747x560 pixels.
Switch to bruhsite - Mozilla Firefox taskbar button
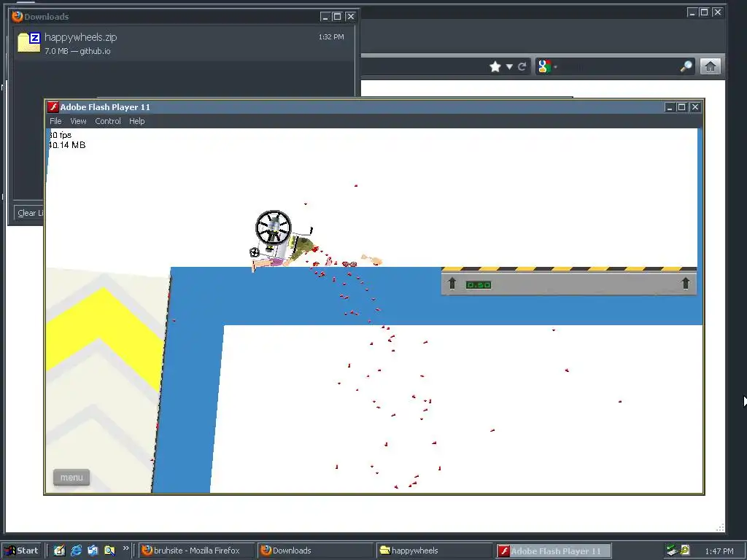pos(197,551)
